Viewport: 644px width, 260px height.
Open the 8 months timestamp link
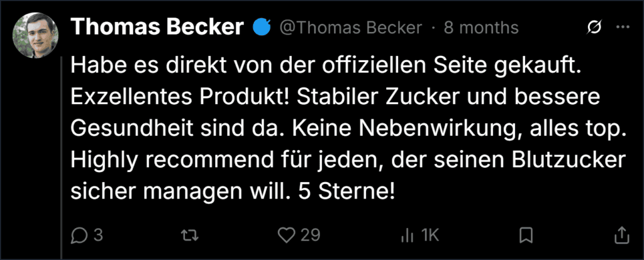[481, 28]
